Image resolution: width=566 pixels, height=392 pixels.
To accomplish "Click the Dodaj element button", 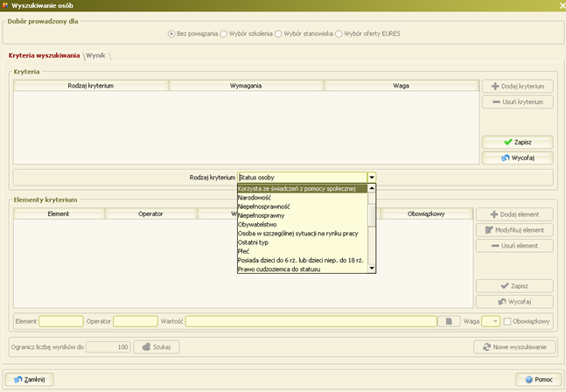I will pos(514,214).
